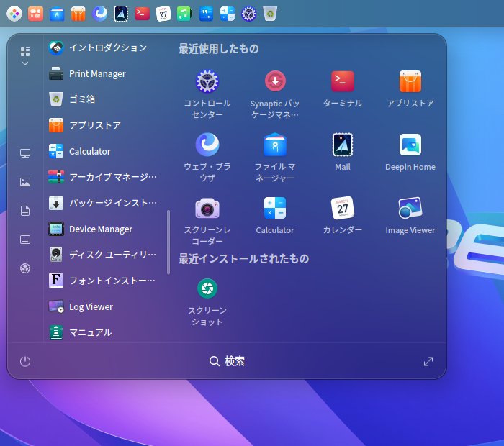Expand the app category view switcher
Screen dimensions: 504x446
click(x=25, y=55)
